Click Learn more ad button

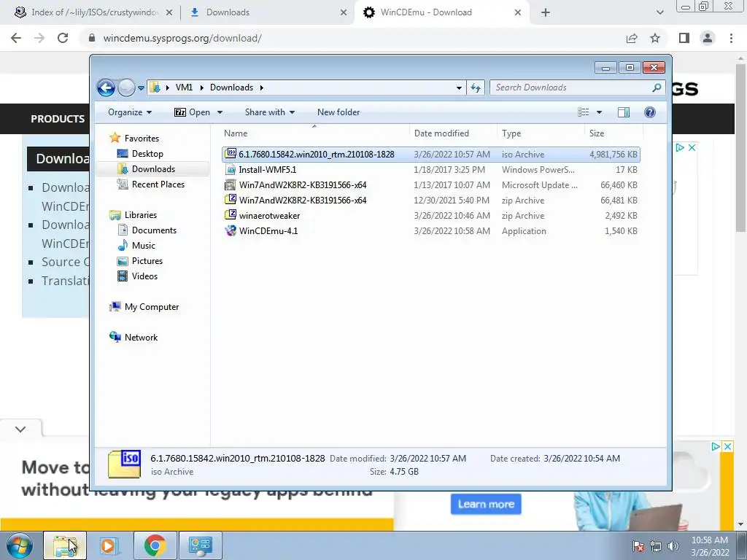(x=486, y=505)
